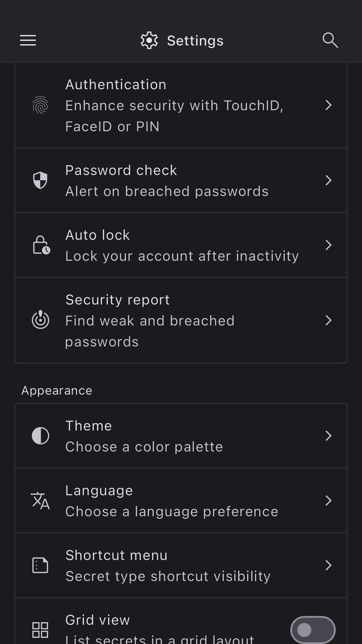Select the Shortcut menu entry
The image size is (362, 644).
pyautogui.click(x=168, y=565)
